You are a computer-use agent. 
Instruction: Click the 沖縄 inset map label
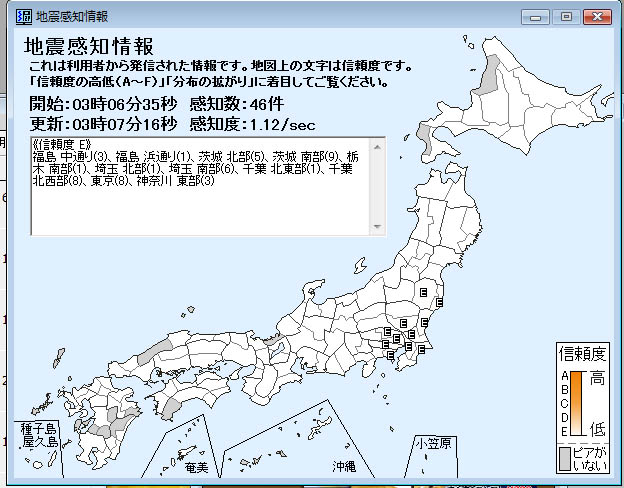(x=344, y=466)
